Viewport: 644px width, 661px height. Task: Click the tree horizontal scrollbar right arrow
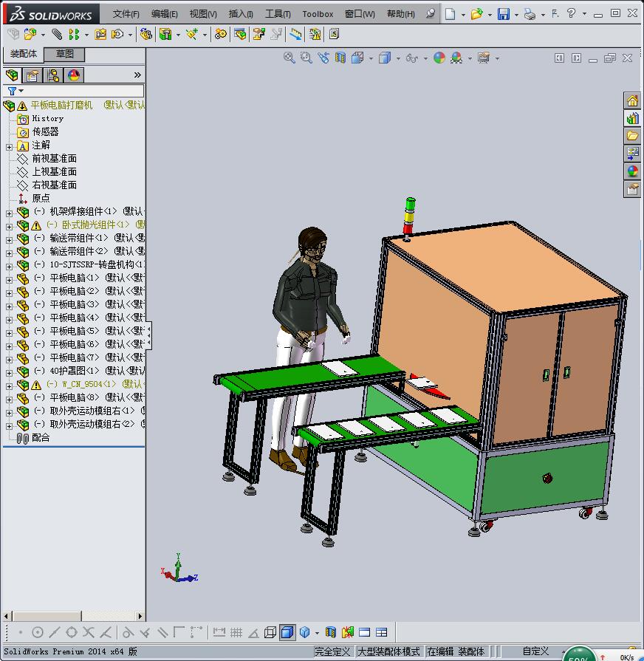140,616
